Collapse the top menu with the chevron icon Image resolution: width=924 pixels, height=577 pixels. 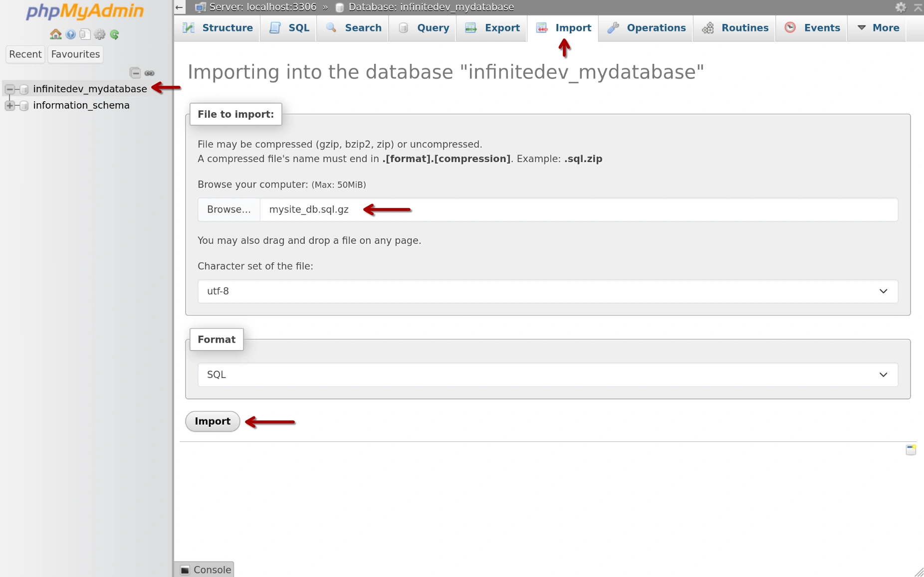pyautogui.click(x=918, y=7)
